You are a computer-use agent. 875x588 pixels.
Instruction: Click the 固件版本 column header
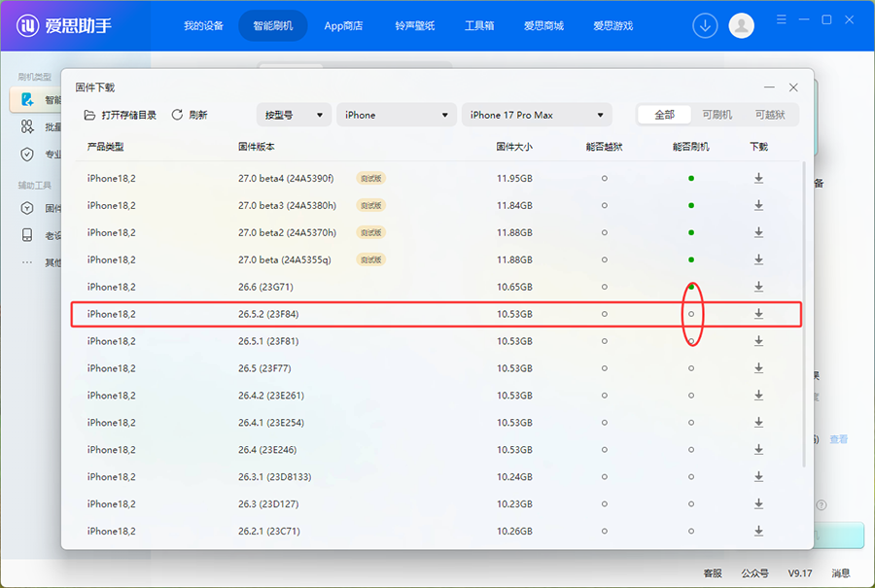pyautogui.click(x=256, y=147)
